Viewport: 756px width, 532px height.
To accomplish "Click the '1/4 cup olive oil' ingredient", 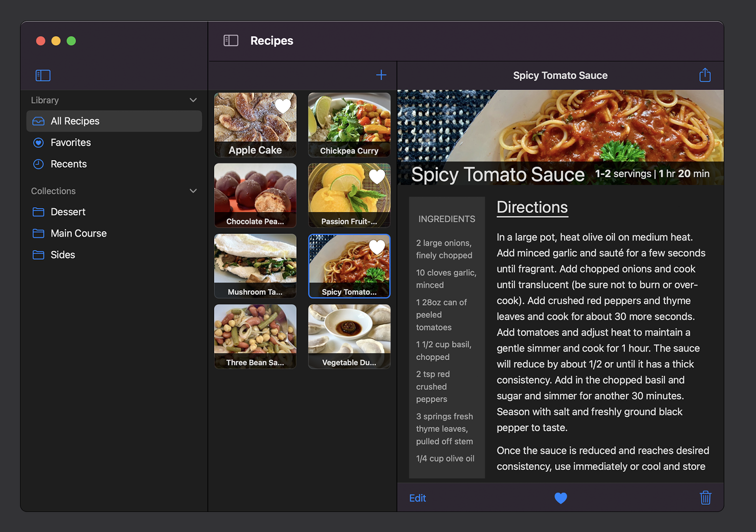I will pos(445,458).
